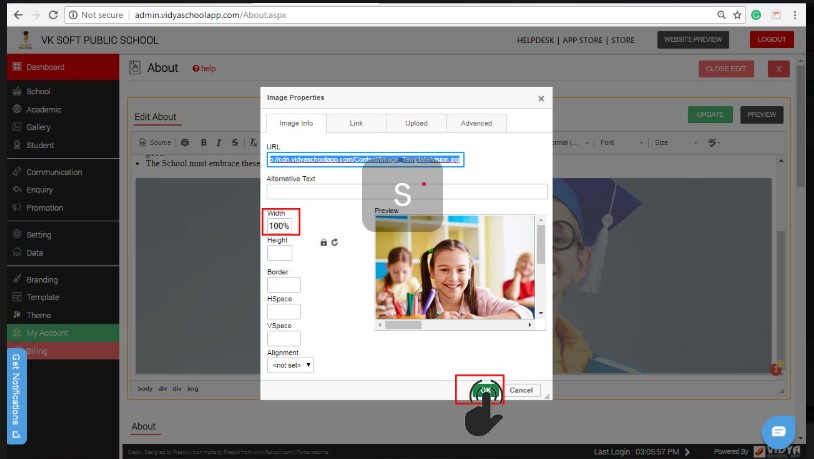This screenshot has width=814, height=459.
Task: Open the paragraph Format dropdown
Action: 572,142
